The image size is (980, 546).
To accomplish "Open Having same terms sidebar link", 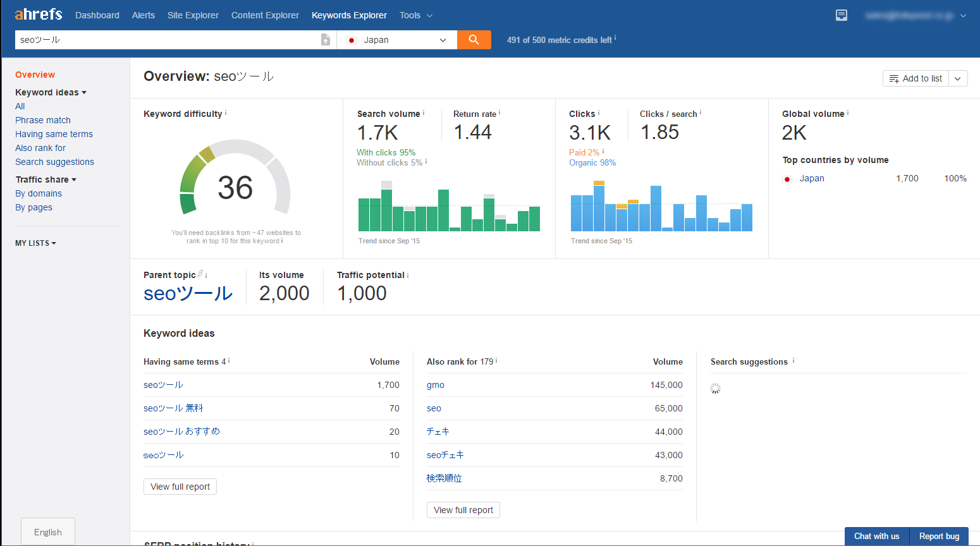I will [x=54, y=134].
